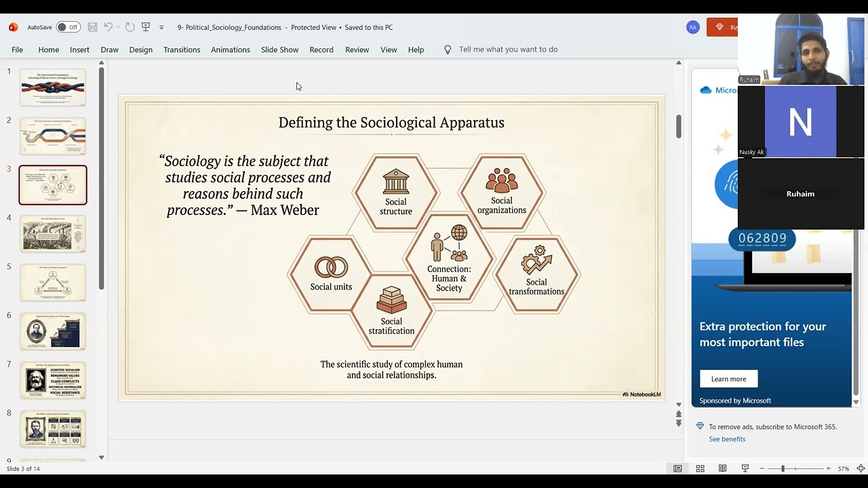Click the Max Weber quote text

point(244,185)
